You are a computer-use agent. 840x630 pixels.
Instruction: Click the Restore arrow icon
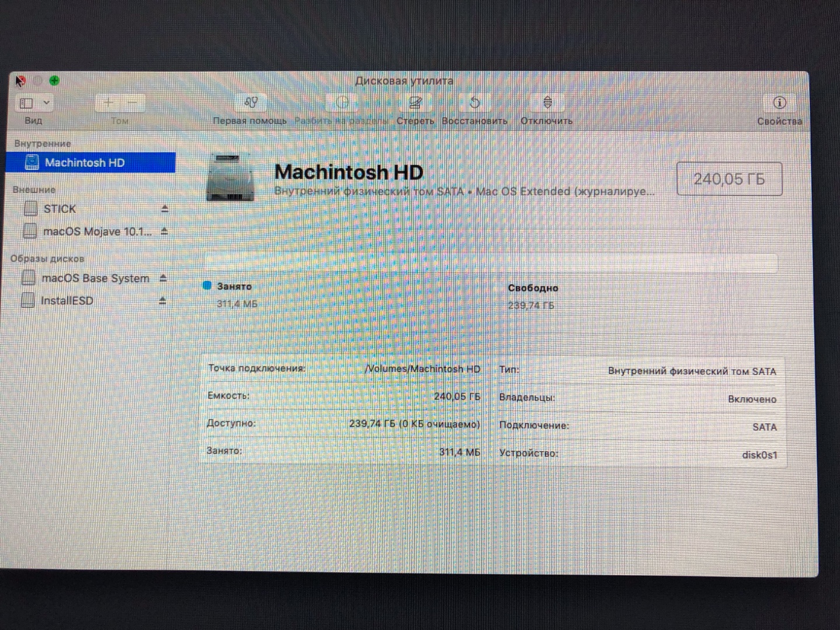pyautogui.click(x=475, y=103)
